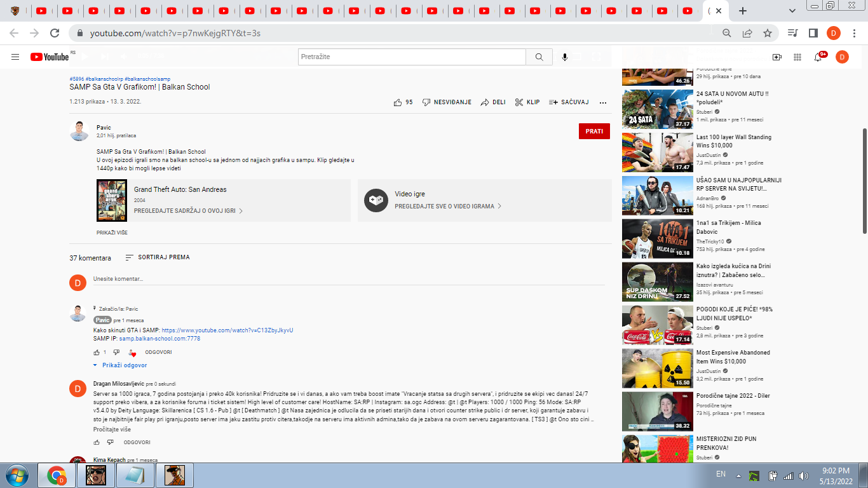The height and width of the screenshot is (488, 868).
Task: Create a clip with KLIP
Action: click(x=527, y=102)
